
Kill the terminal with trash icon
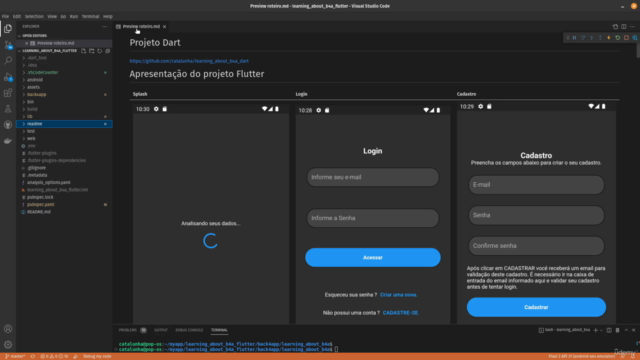618,330
